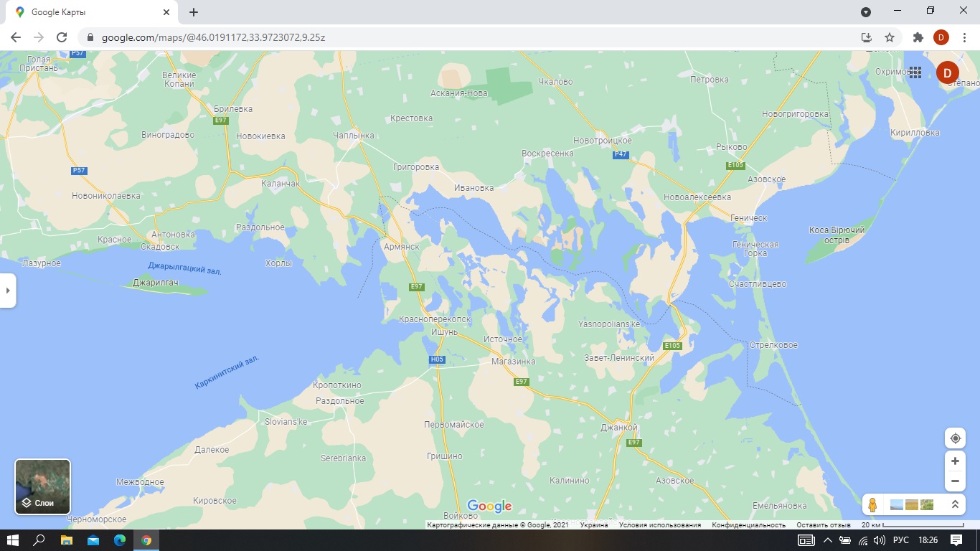
Task: Switch the РУС input language
Action: pos(901,540)
